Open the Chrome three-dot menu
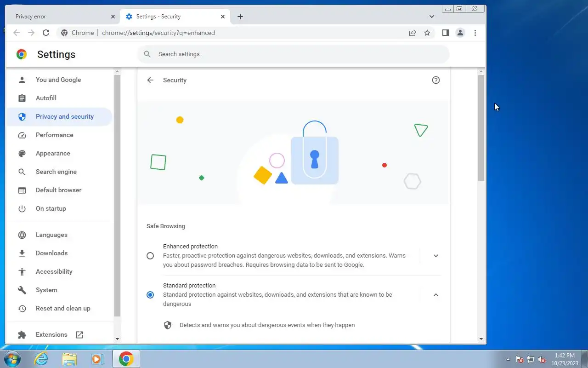Image resolution: width=588 pixels, height=368 pixels. point(475,33)
